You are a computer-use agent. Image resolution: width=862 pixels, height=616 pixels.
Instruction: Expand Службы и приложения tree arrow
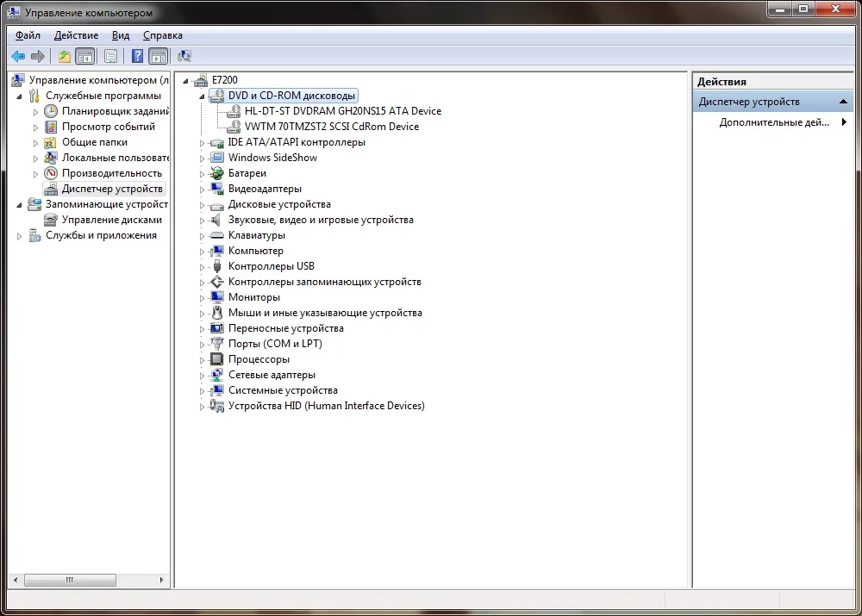pyautogui.click(x=20, y=236)
